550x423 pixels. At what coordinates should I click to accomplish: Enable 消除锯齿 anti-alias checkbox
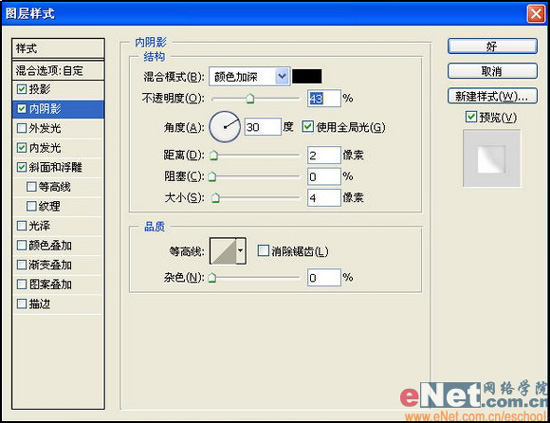pos(263,251)
